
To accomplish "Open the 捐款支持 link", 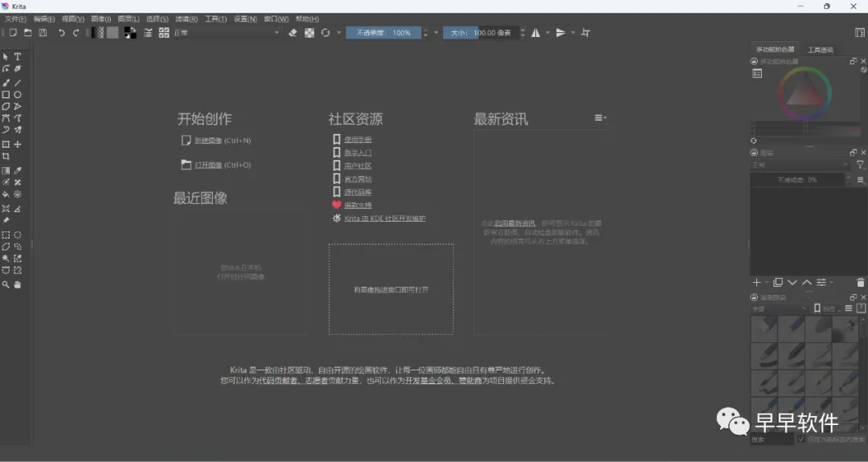I will [358, 205].
